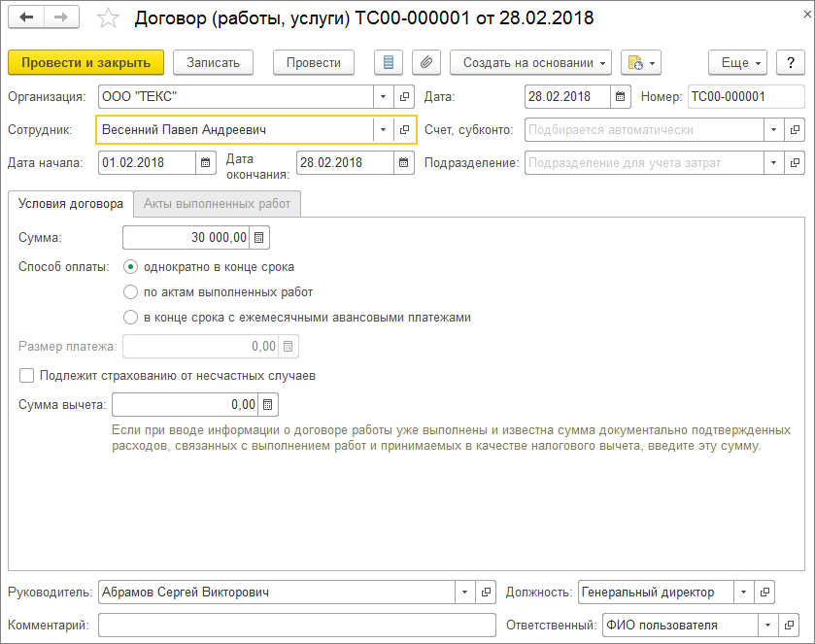The image size is (815, 644).
Task: Click the 'Провести и закрыть' button
Action: point(85,62)
